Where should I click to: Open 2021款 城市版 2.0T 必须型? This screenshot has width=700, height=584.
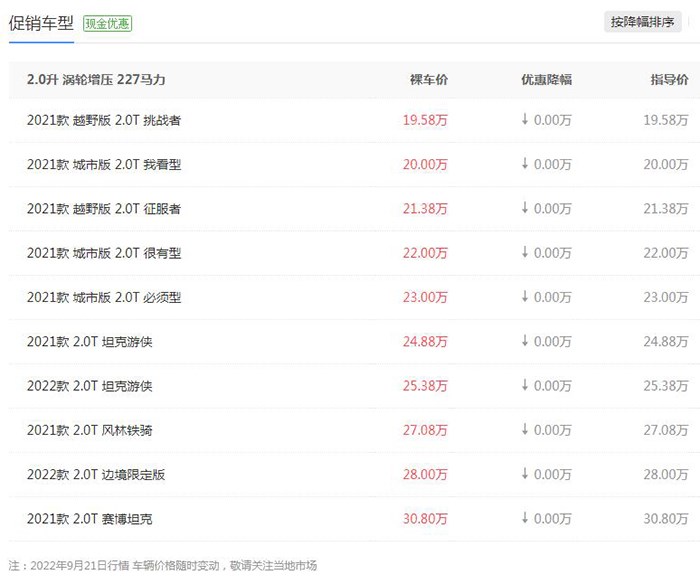(x=104, y=297)
